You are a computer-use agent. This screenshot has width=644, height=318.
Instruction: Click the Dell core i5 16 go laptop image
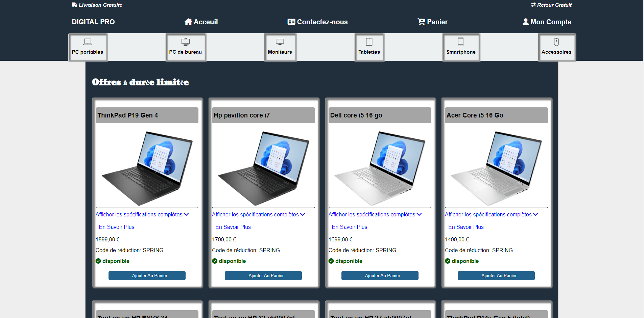click(x=380, y=168)
